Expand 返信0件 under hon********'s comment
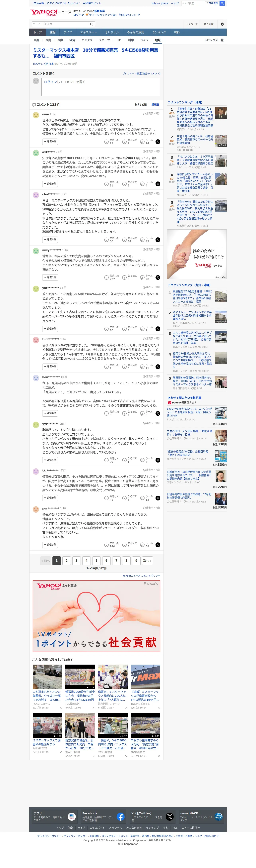 pos(50,413)
